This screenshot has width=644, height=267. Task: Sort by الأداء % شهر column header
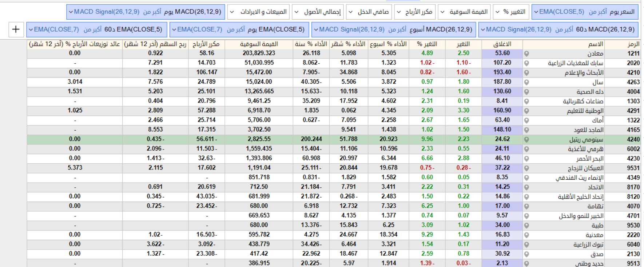349,44
